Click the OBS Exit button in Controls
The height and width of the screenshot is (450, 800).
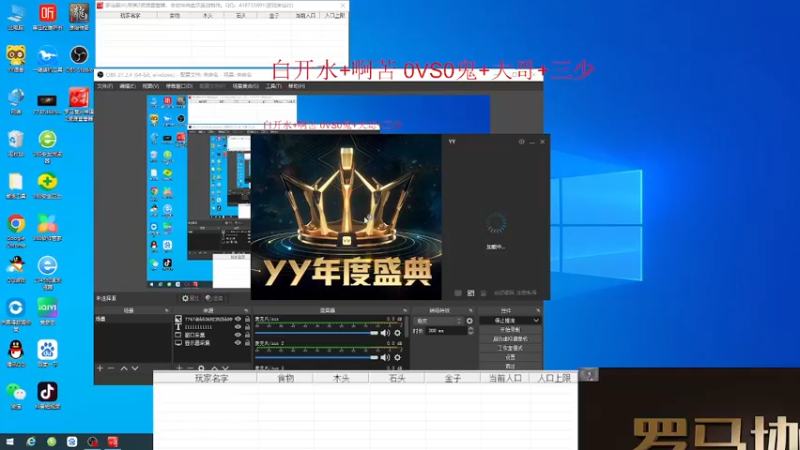coord(510,366)
